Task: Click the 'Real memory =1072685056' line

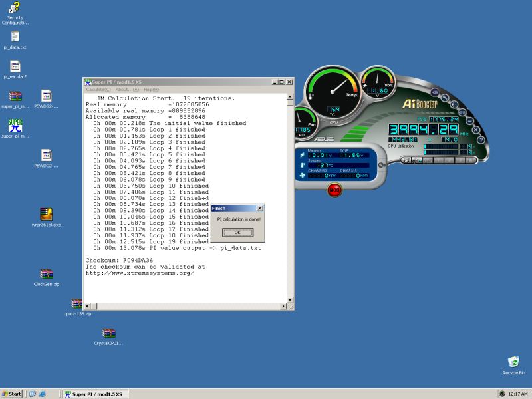Action: pyautogui.click(x=147, y=104)
